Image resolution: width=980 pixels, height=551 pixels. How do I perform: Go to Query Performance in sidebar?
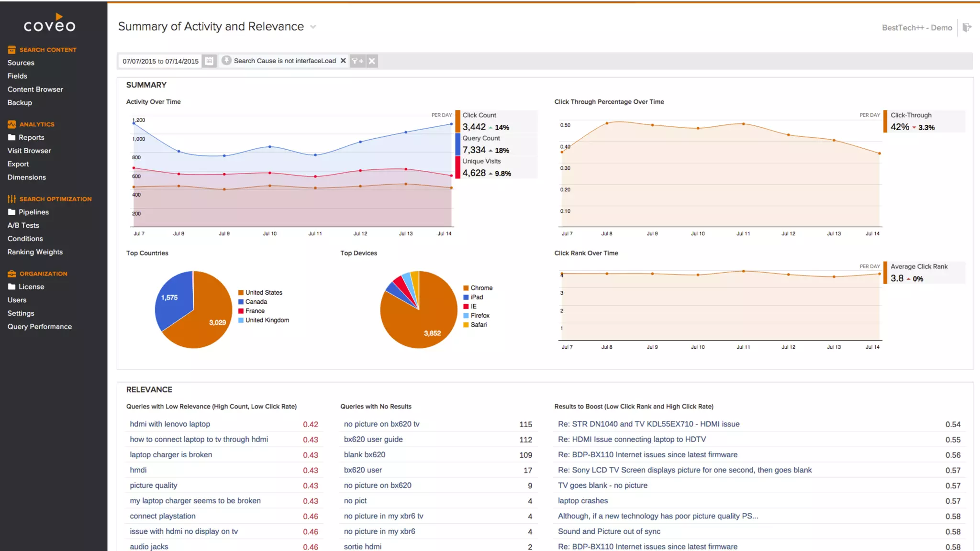[40, 327]
